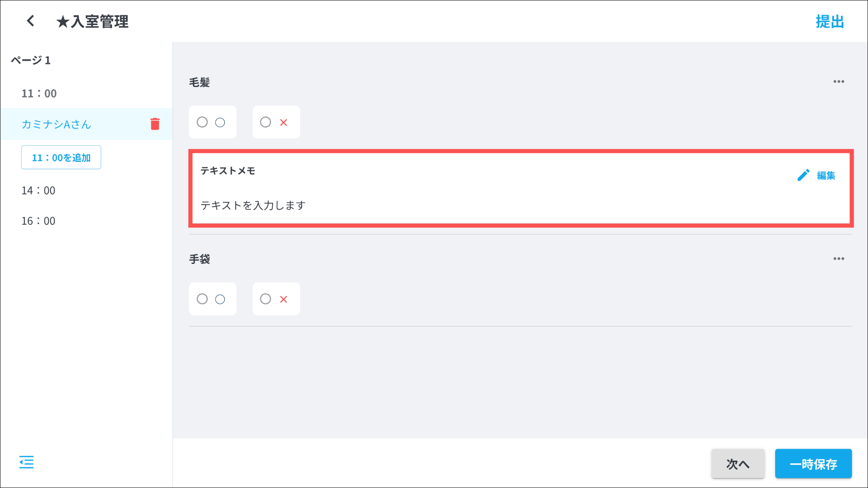Screen dimensions: 868x488
Task: Open the 14：00 section in sidebar
Action: [39, 191]
